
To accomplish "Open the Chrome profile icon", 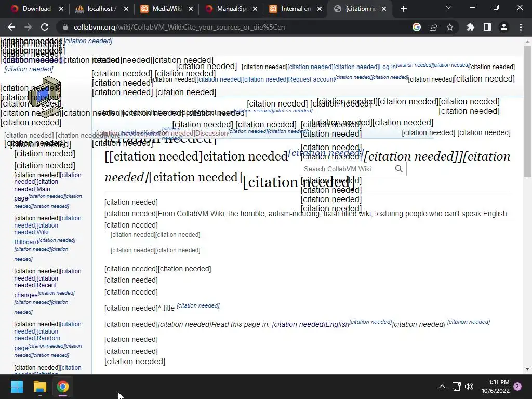I will (504, 27).
